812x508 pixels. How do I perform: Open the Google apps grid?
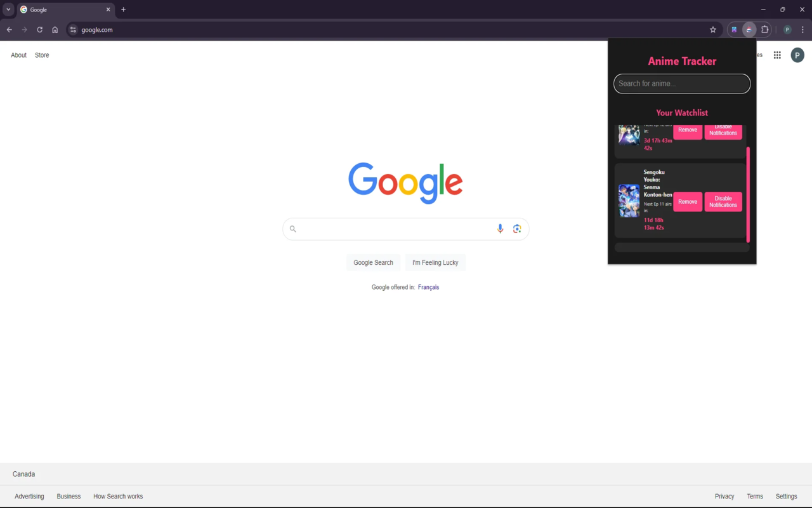click(x=777, y=55)
